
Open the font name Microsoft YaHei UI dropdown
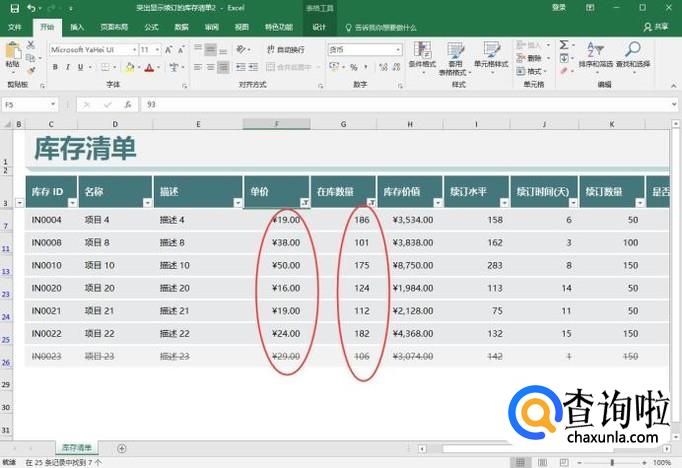(131, 49)
